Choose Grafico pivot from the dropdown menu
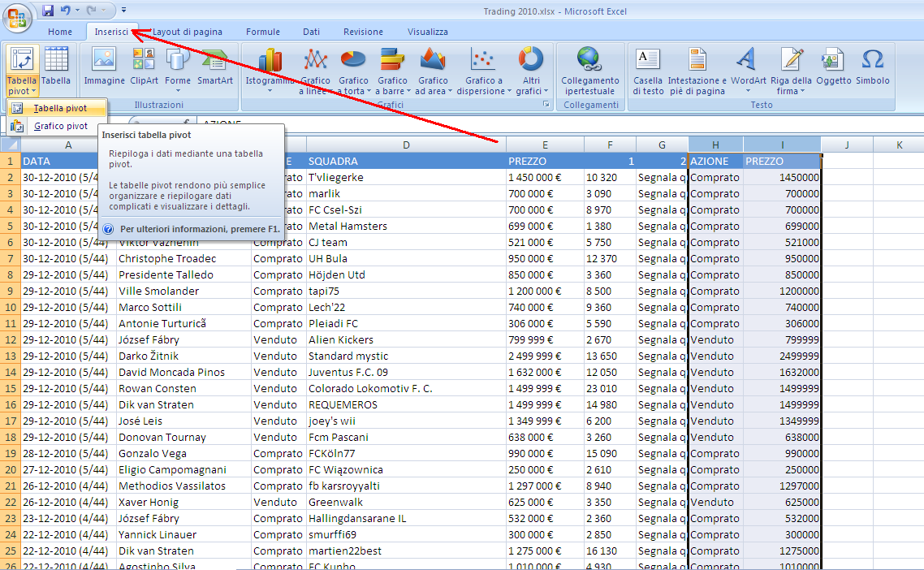The width and height of the screenshot is (924, 570). pyautogui.click(x=57, y=126)
